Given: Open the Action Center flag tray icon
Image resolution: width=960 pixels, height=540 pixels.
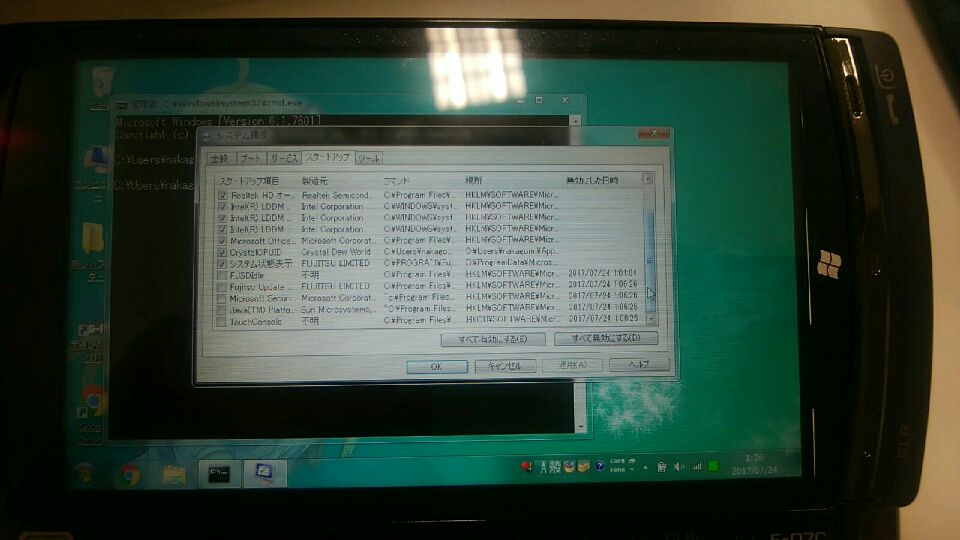Looking at the screenshot, I should click(661, 467).
